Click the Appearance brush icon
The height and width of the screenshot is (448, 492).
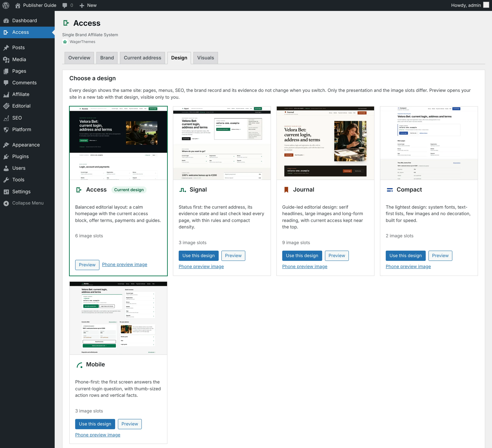tap(6, 145)
